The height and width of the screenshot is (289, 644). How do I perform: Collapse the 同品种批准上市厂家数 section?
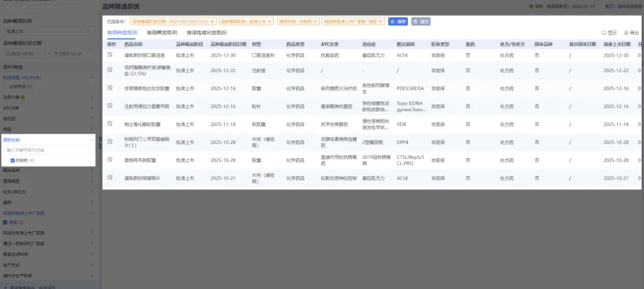pos(92,213)
